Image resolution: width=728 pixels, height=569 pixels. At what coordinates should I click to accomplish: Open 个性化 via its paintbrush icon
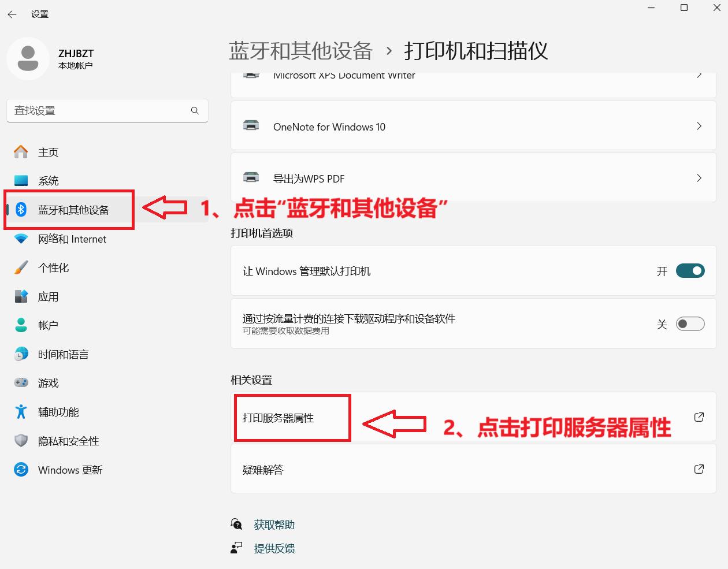[x=20, y=267]
